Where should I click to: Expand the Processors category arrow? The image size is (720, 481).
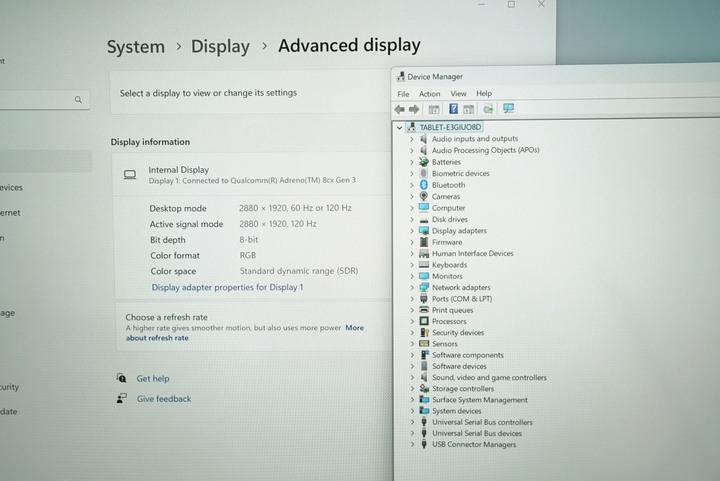click(411, 322)
